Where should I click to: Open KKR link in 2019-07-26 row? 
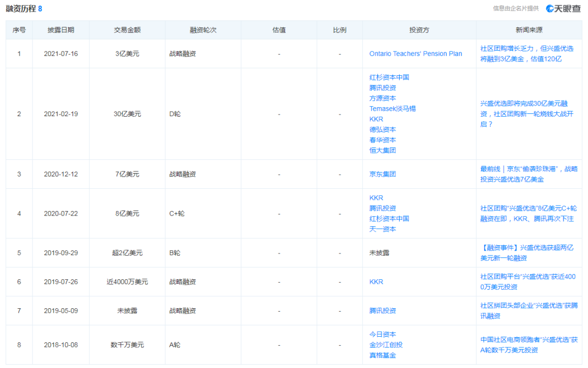[x=376, y=282]
